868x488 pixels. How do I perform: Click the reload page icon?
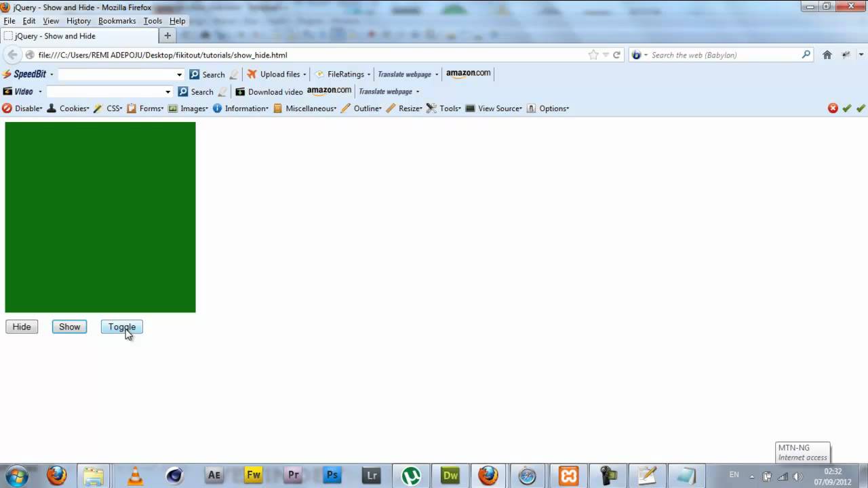click(616, 55)
